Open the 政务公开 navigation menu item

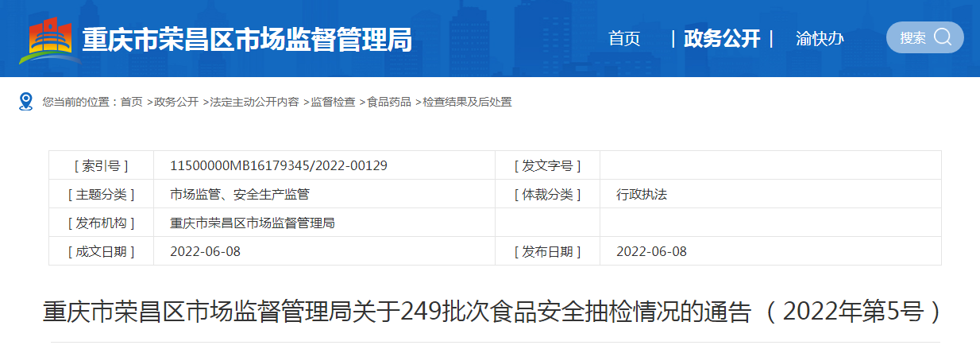pyautogui.click(x=722, y=38)
